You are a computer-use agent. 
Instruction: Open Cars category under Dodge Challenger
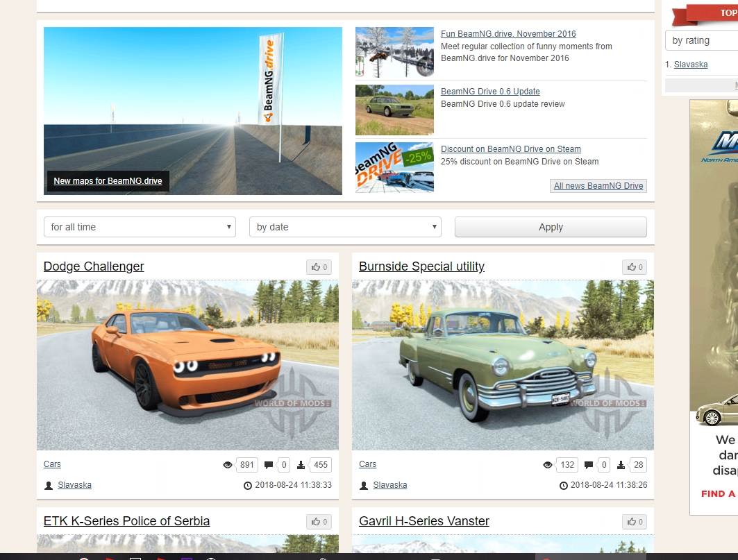(52, 464)
